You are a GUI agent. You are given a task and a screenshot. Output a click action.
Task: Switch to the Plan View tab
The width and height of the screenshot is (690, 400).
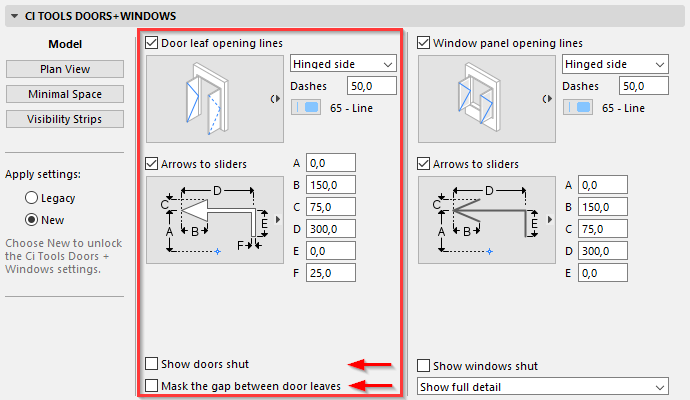65,69
